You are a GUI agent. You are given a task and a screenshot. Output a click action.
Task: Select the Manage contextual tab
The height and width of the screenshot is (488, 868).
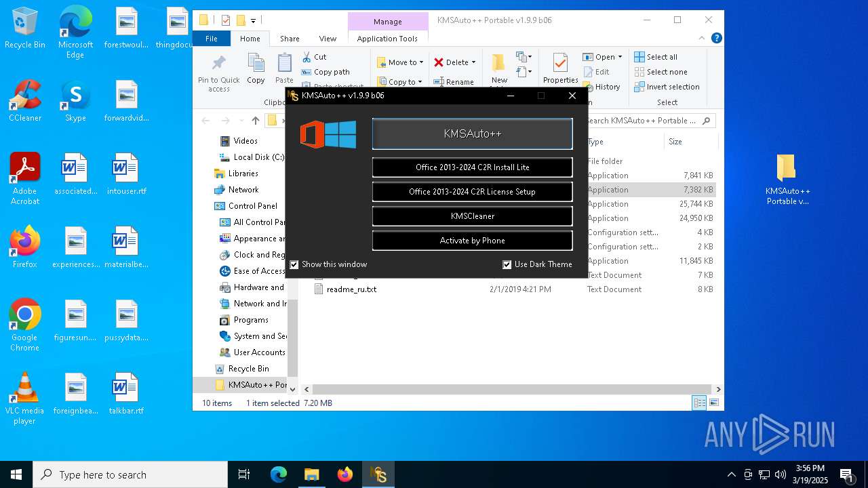click(x=387, y=22)
